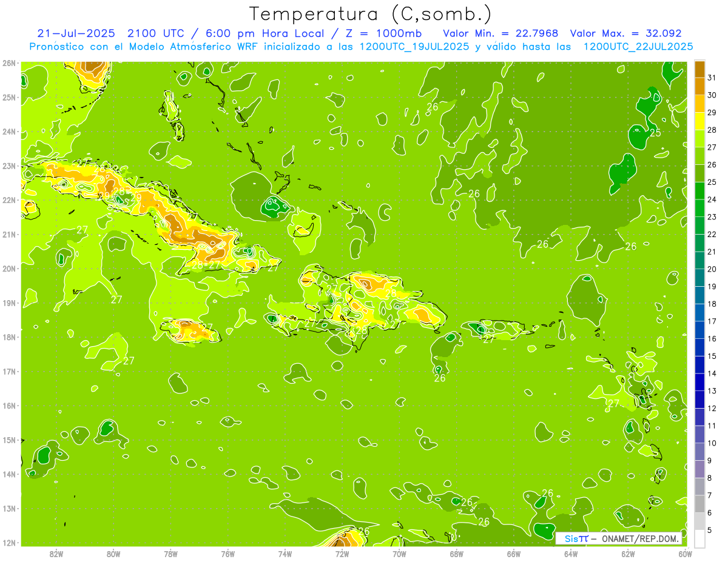Click the '60W' longitude axis label
728x562 pixels.
click(686, 554)
